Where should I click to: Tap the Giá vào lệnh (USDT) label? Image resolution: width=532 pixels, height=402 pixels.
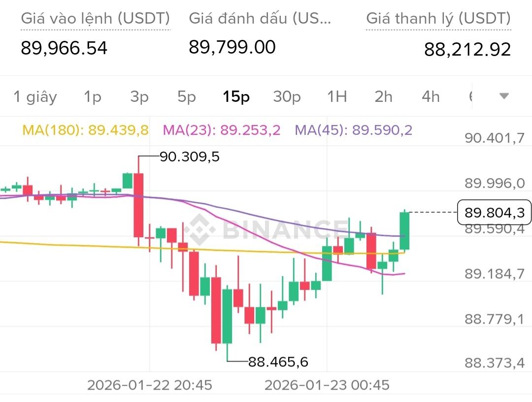point(95,19)
